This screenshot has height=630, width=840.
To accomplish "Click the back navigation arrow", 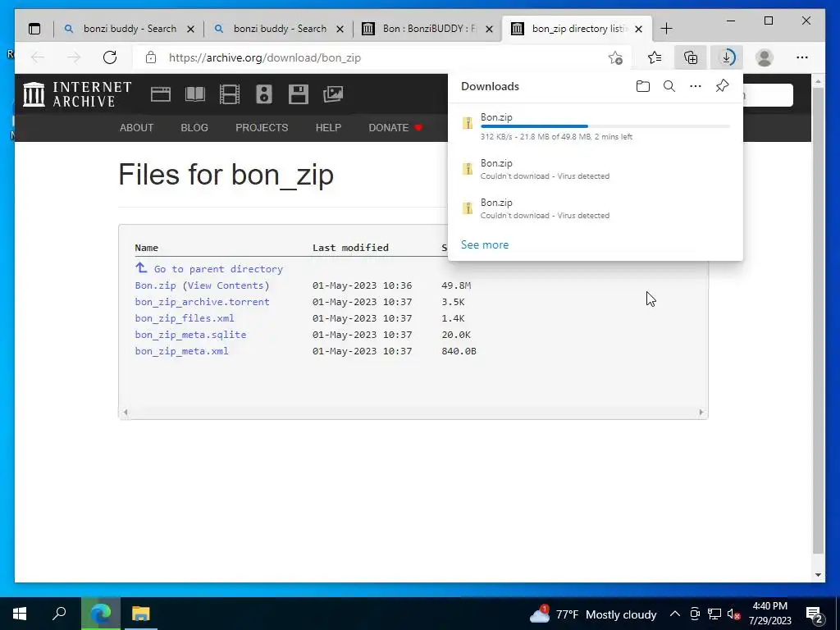I will click(x=38, y=57).
